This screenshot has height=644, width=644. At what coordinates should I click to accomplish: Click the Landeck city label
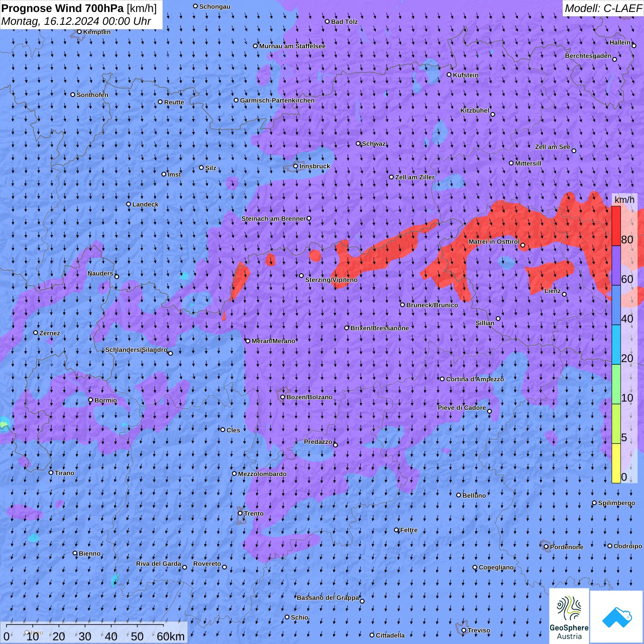click(x=145, y=204)
